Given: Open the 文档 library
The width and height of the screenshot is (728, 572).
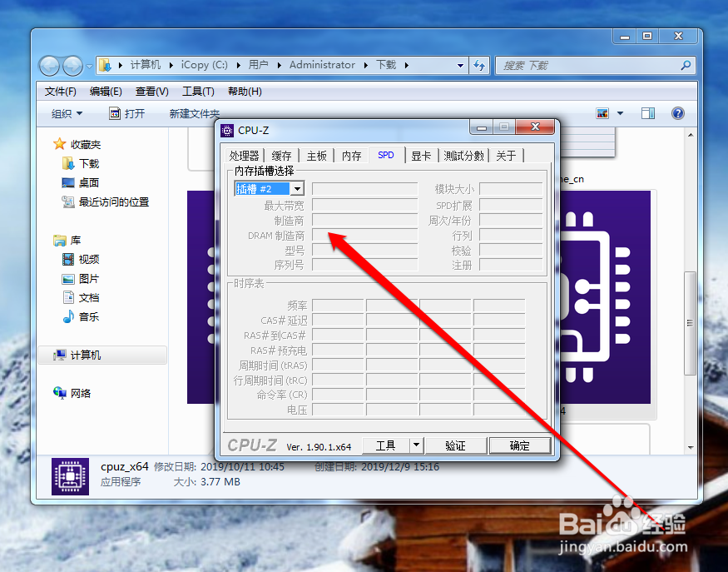Looking at the screenshot, I should point(89,298).
